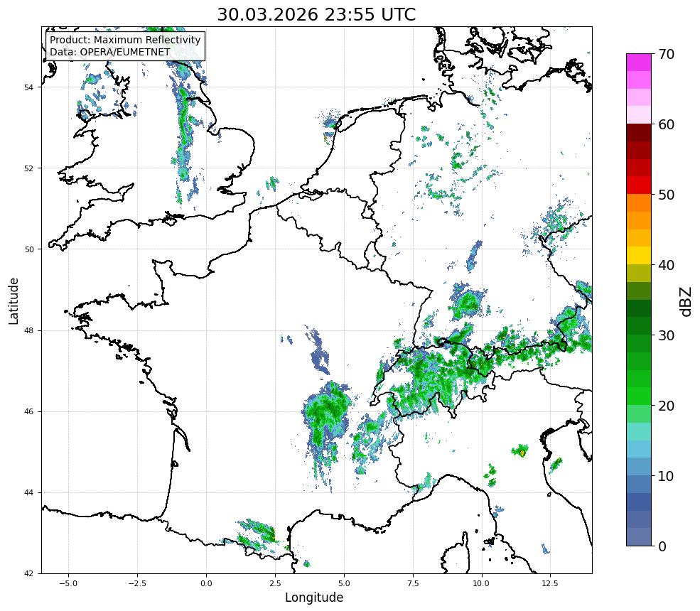Click the latitude tick label 44
The height and width of the screenshot is (611, 700).
pyautogui.click(x=29, y=493)
